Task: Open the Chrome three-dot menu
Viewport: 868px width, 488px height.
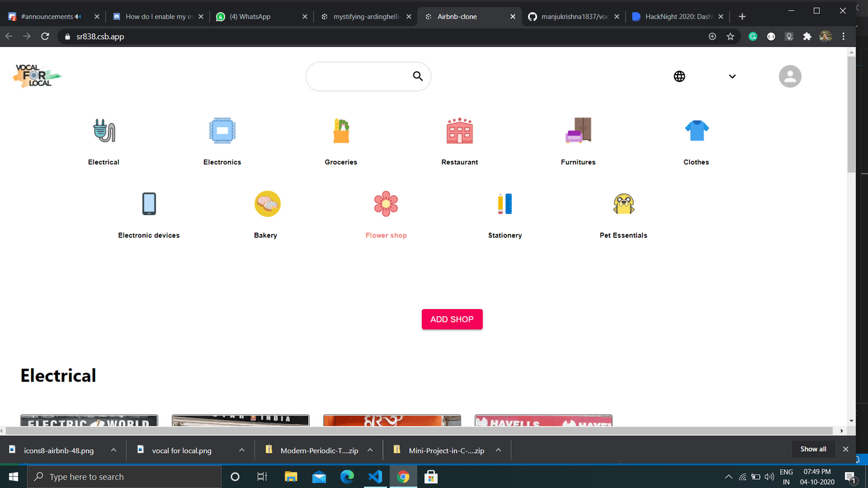Action: (x=844, y=37)
